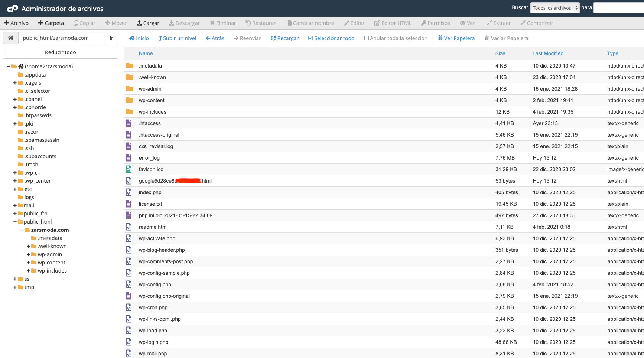This screenshot has height=358, width=644.
Task: Click Vaciar Papelera
Action: [507, 38]
